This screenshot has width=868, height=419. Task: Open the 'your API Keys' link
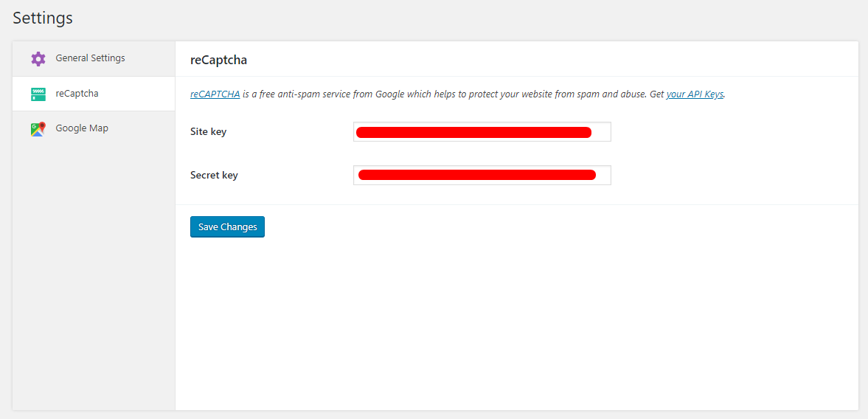[694, 94]
